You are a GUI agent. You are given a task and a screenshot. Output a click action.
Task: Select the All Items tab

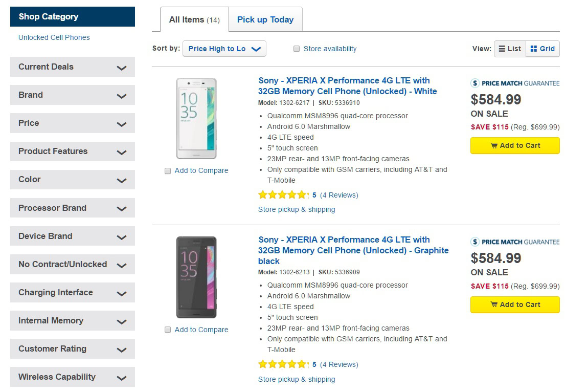pyautogui.click(x=194, y=20)
